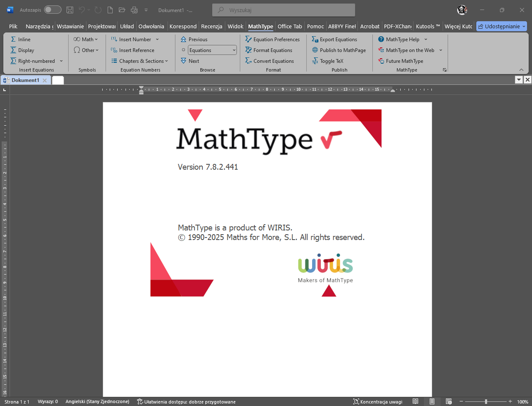This screenshot has height=406, width=532.
Task: Switch to Read Mode view
Action: tap(415, 402)
